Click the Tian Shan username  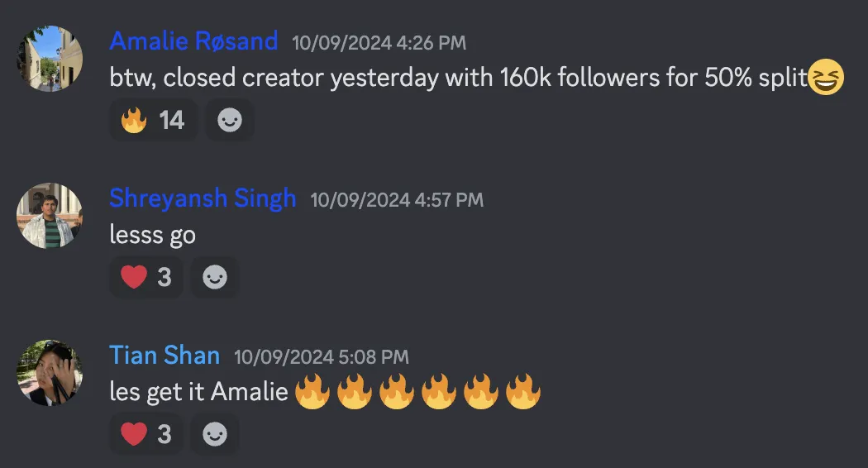[x=165, y=356]
